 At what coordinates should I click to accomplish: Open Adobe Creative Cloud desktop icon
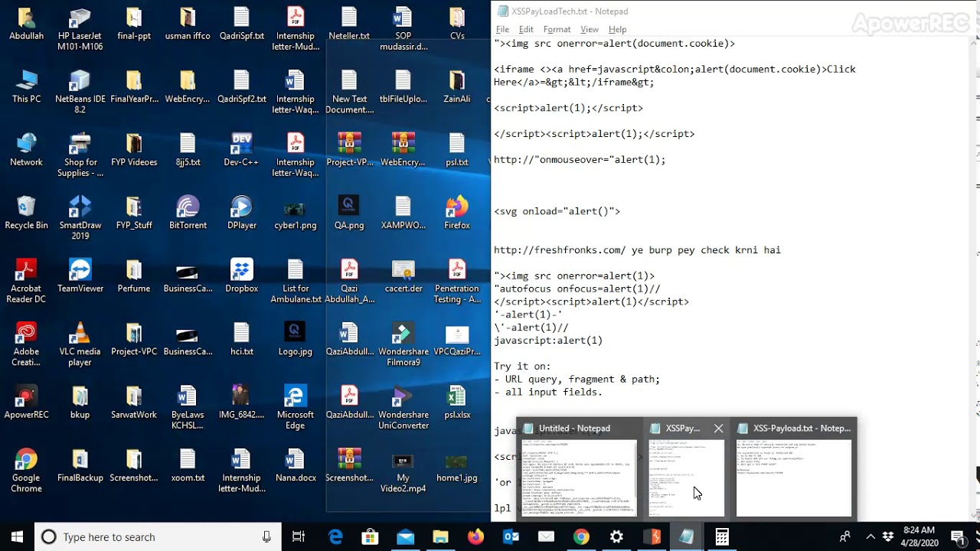pyautogui.click(x=26, y=344)
